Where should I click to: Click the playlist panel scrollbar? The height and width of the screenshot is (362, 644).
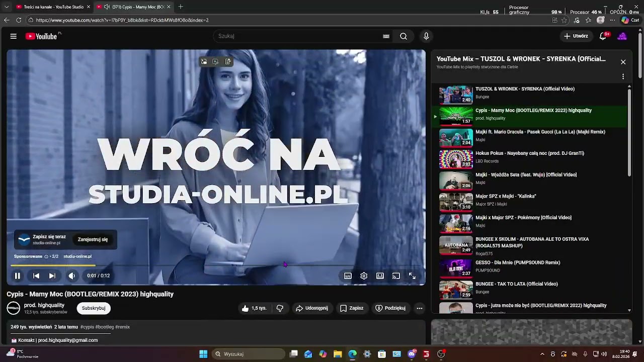pyautogui.click(x=629, y=132)
